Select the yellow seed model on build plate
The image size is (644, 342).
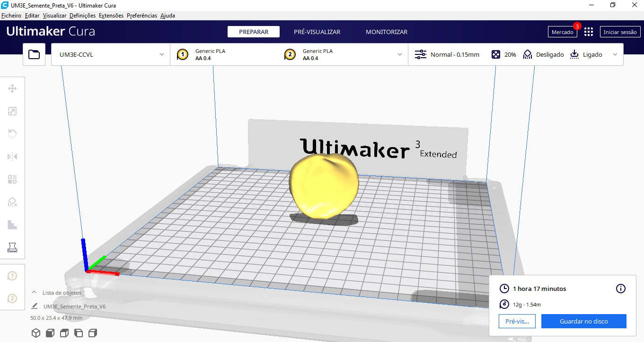[324, 185]
